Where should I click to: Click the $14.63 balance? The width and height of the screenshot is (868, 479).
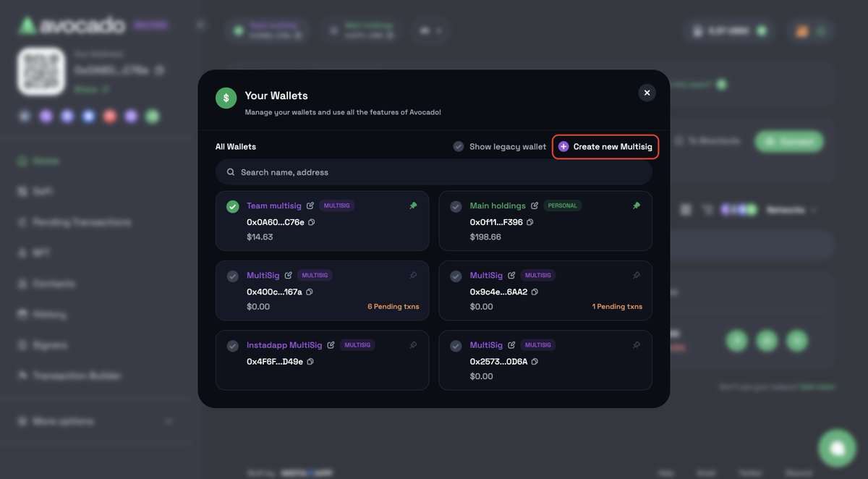(x=260, y=237)
